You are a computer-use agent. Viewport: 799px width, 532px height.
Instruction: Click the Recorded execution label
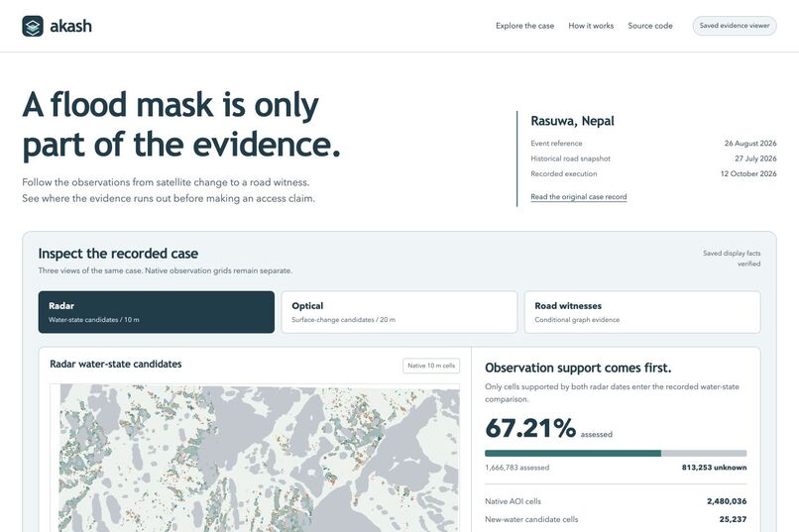[564, 173]
